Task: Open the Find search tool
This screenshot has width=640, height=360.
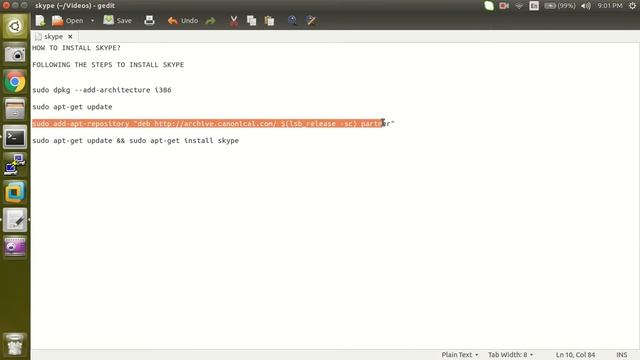Action: point(292,20)
